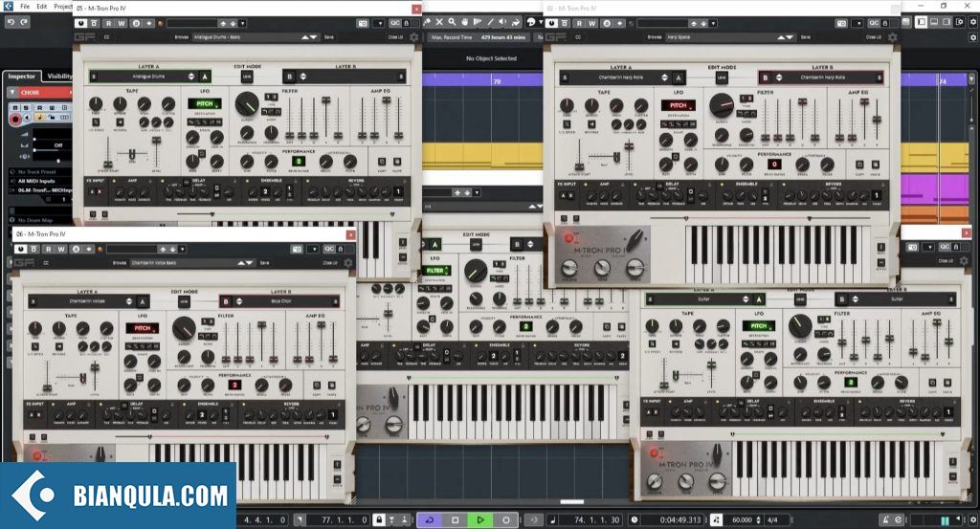
Task: Switch to the Visibility tab
Action: 60,77
